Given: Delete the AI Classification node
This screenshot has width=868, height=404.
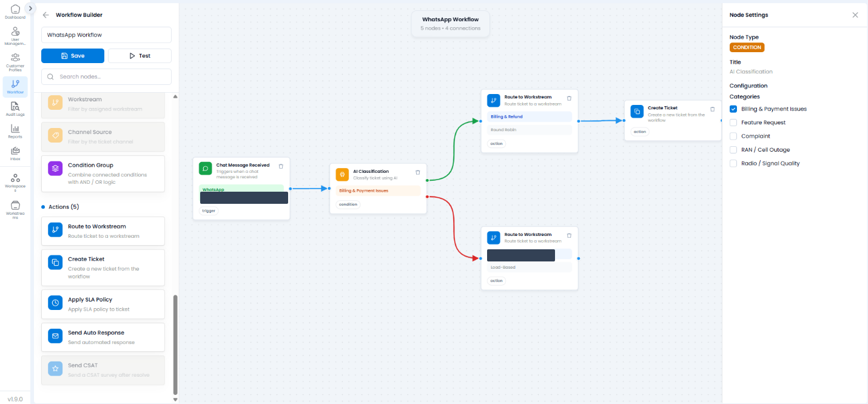Looking at the screenshot, I should [x=418, y=172].
